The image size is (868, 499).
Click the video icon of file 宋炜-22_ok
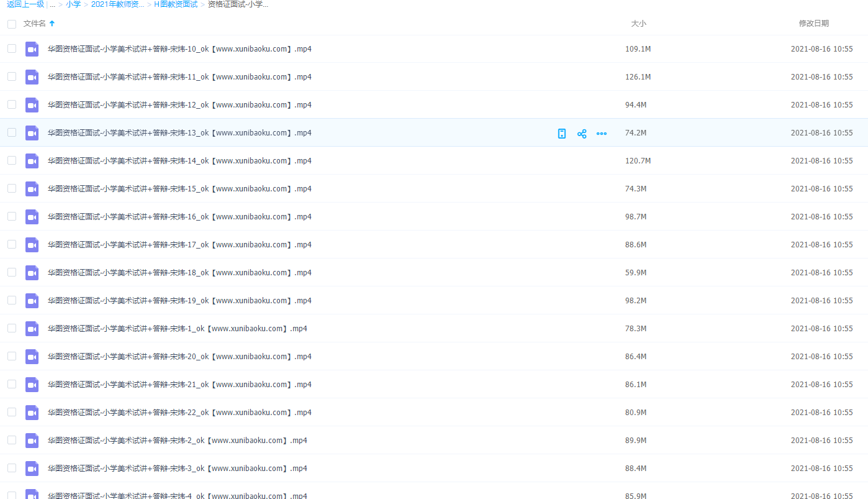(x=32, y=413)
